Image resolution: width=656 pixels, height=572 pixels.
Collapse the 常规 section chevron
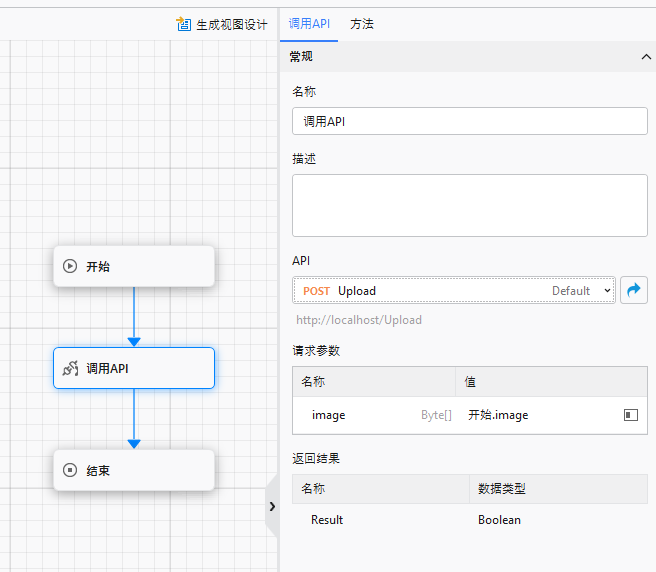pyautogui.click(x=645, y=57)
